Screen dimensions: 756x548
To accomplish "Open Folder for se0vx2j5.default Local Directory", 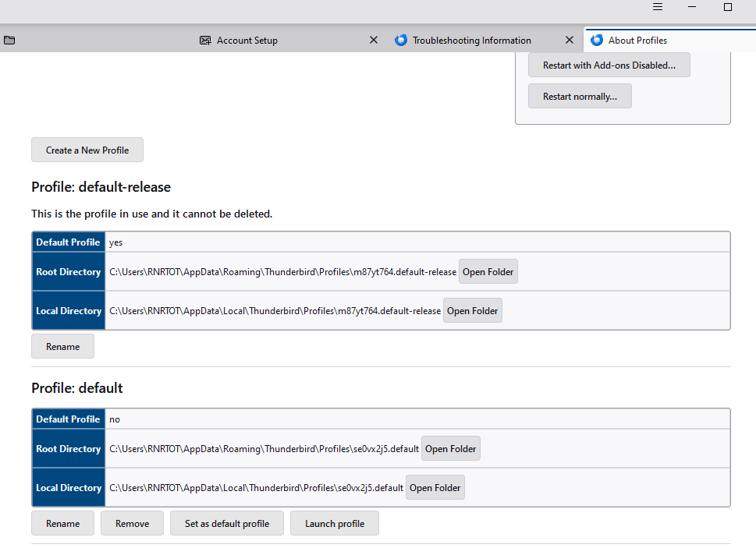I will (435, 487).
